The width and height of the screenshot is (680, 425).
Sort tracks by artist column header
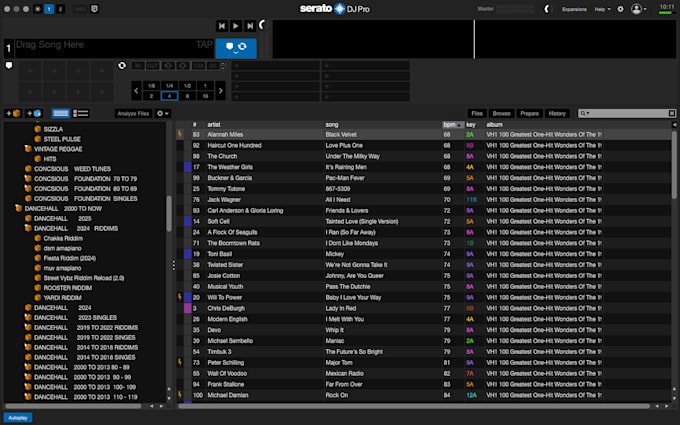point(214,124)
